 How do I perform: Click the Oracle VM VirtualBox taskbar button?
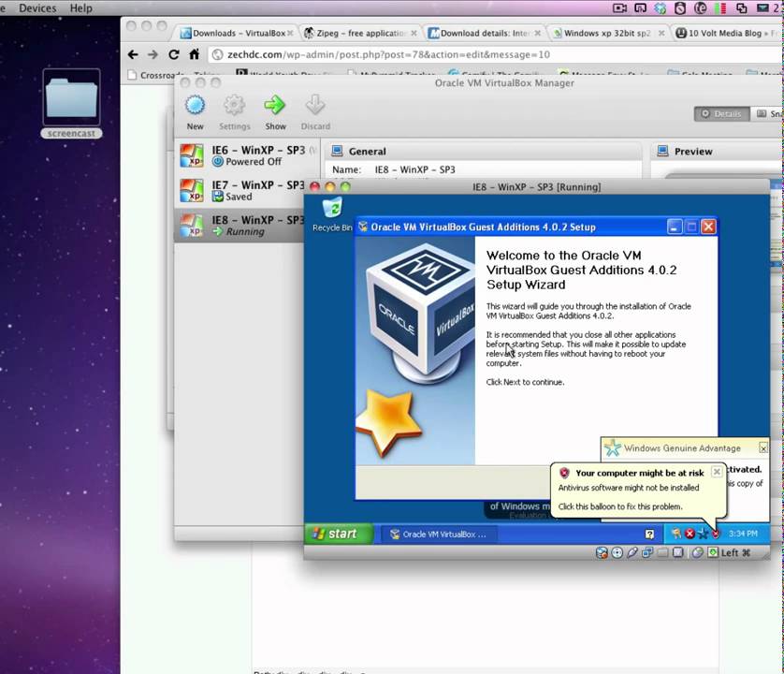439,535
